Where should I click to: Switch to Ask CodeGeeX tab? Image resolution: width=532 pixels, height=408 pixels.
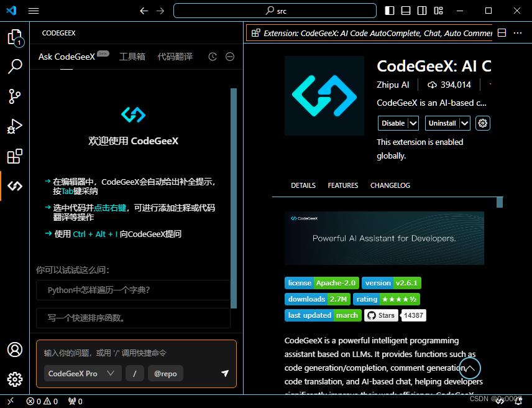(67, 57)
